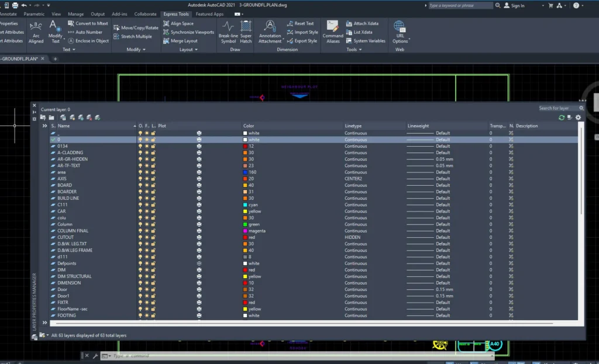The width and height of the screenshot is (599, 364).
Task: Toggle lock icon for layer BOARD
Action: coord(153,185)
